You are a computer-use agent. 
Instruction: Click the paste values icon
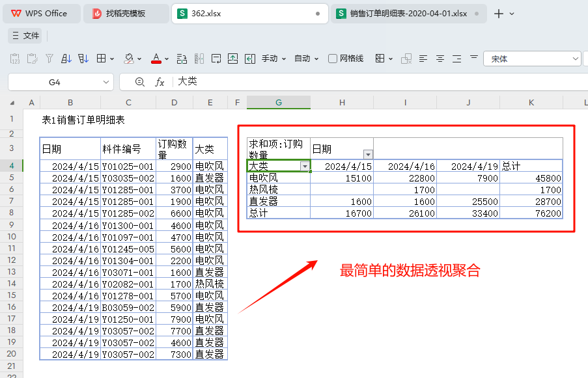click(14, 59)
